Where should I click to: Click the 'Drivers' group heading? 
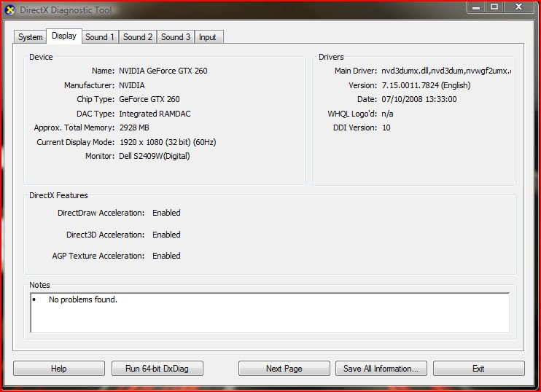pos(331,57)
